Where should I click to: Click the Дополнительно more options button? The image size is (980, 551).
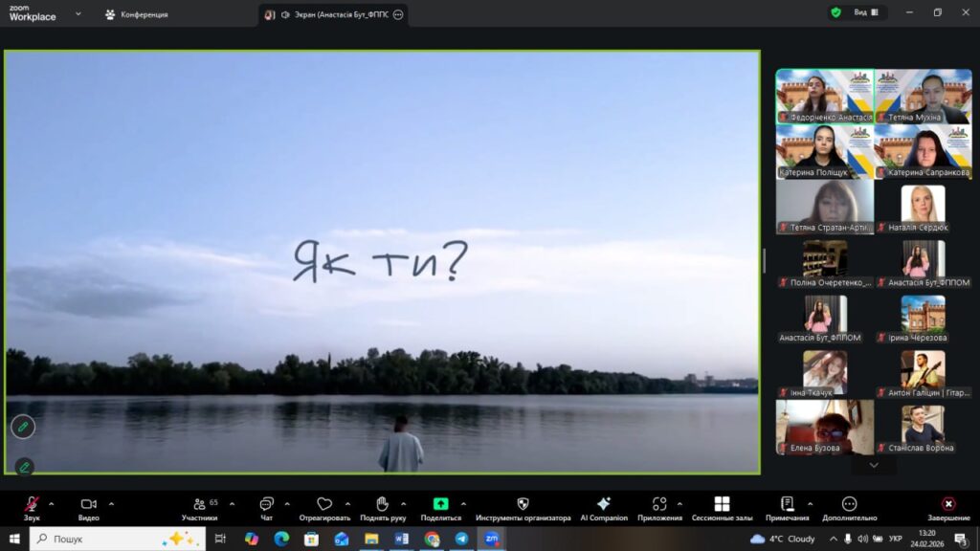coord(849,504)
